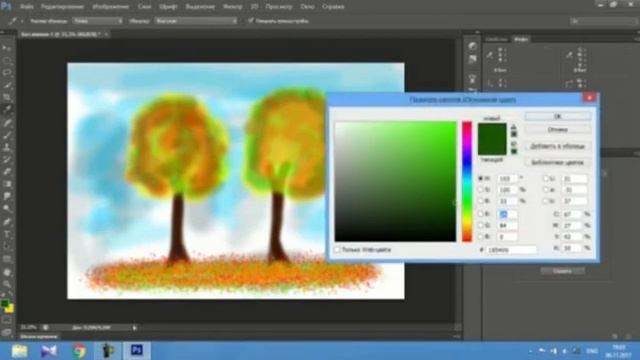This screenshot has width=640, height=360.
Task: Select the Path Selection tool
Action: 7,247
